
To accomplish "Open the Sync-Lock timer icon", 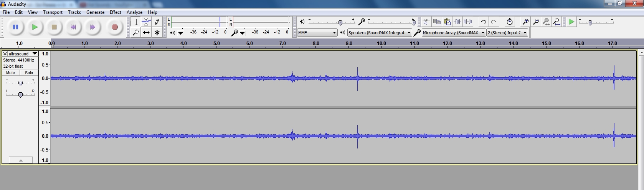I will [509, 22].
